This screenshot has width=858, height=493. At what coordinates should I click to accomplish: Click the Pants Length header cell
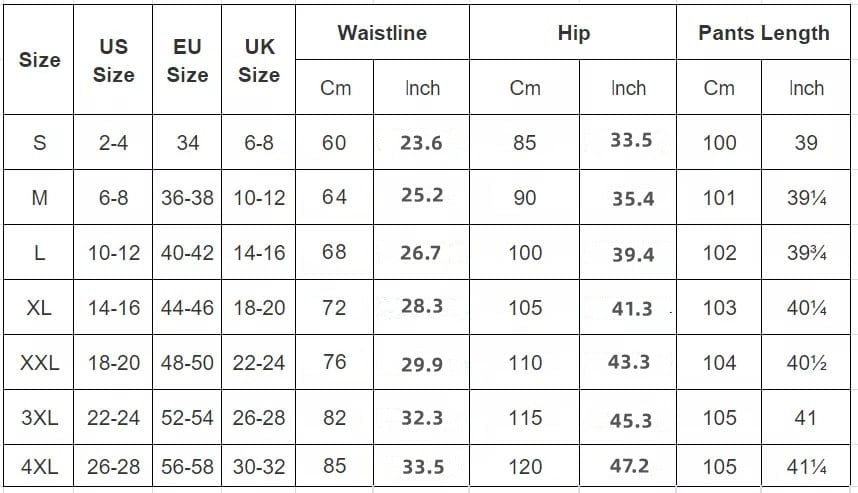click(763, 33)
